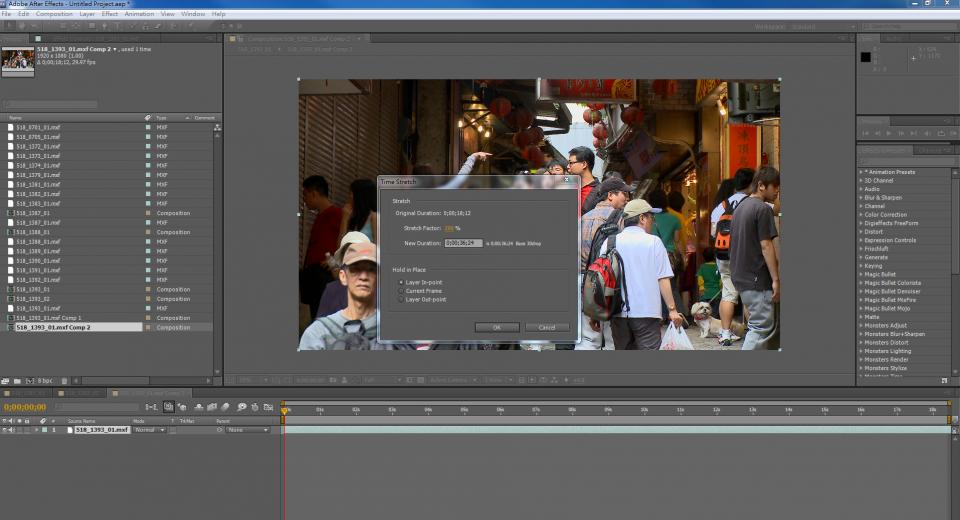Click the play button in Preview panel
The image size is (960, 520).
pos(887,133)
